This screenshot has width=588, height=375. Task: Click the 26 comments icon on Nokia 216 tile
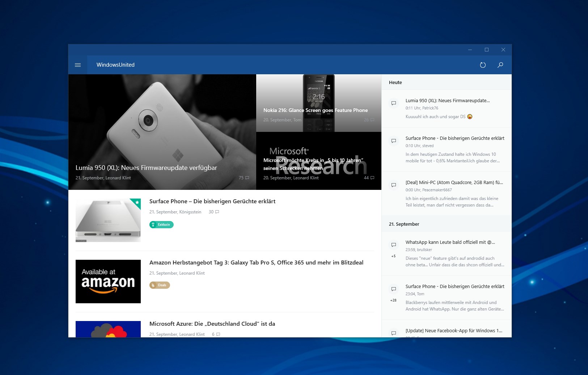point(372,120)
